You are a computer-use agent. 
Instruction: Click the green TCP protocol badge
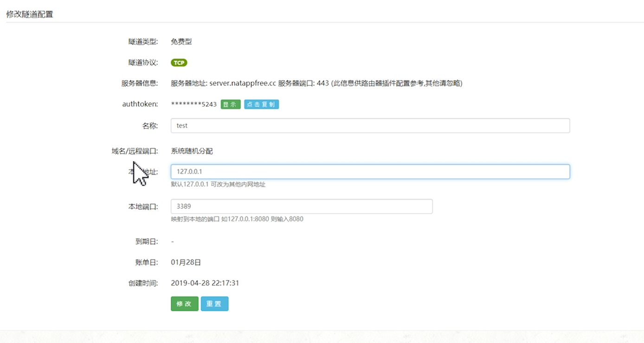click(x=179, y=63)
